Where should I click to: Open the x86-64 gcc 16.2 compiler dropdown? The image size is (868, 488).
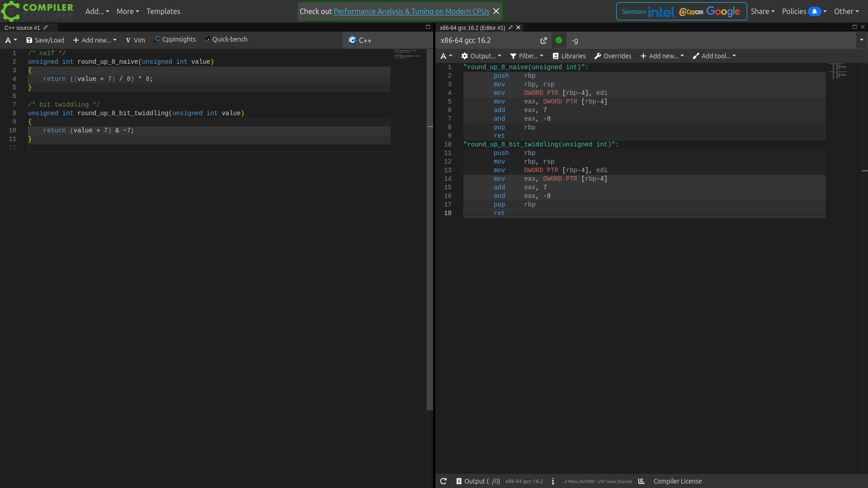[x=486, y=40]
